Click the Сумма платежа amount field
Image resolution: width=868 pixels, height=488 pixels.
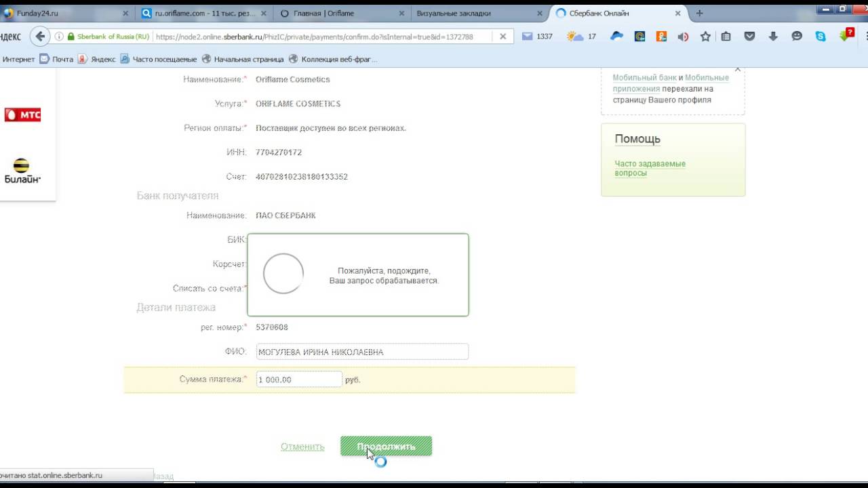tap(299, 380)
